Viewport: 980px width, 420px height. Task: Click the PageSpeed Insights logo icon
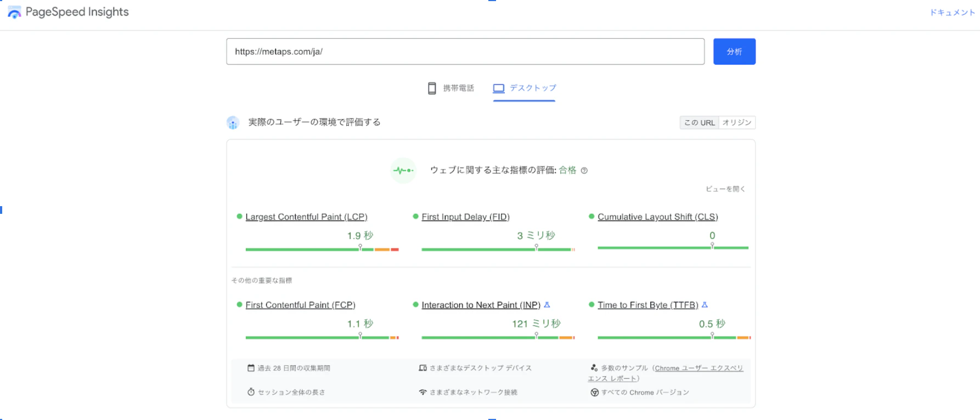pos(14,12)
